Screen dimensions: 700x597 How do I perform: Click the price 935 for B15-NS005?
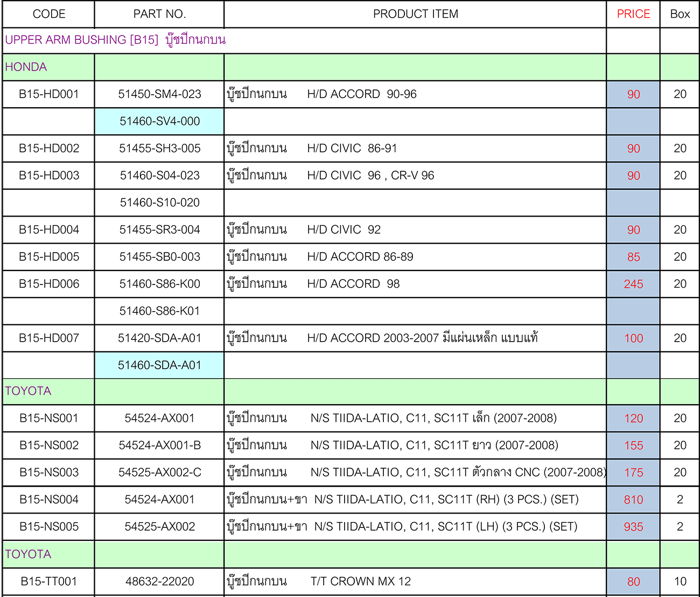coord(633,527)
